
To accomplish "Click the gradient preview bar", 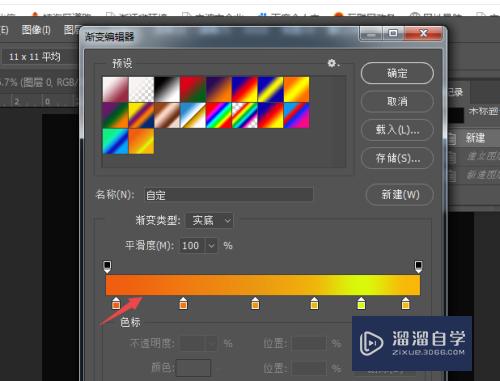I will (x=263, y=285).
